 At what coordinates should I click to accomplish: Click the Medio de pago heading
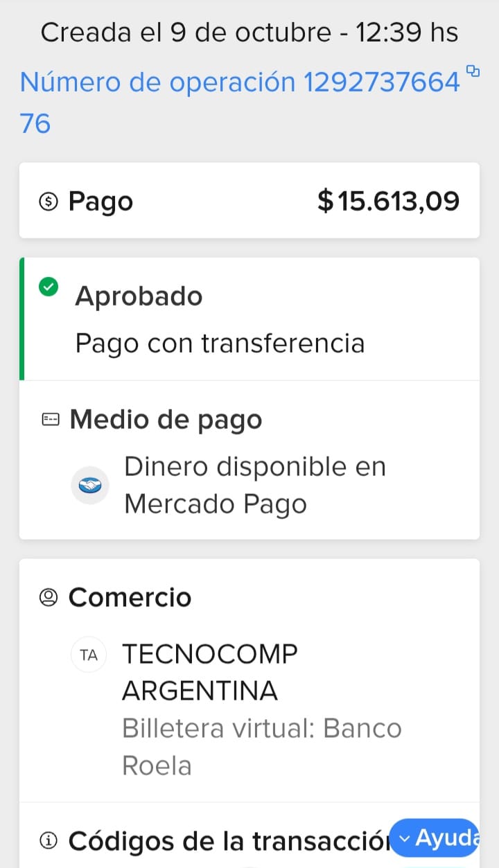166,419
